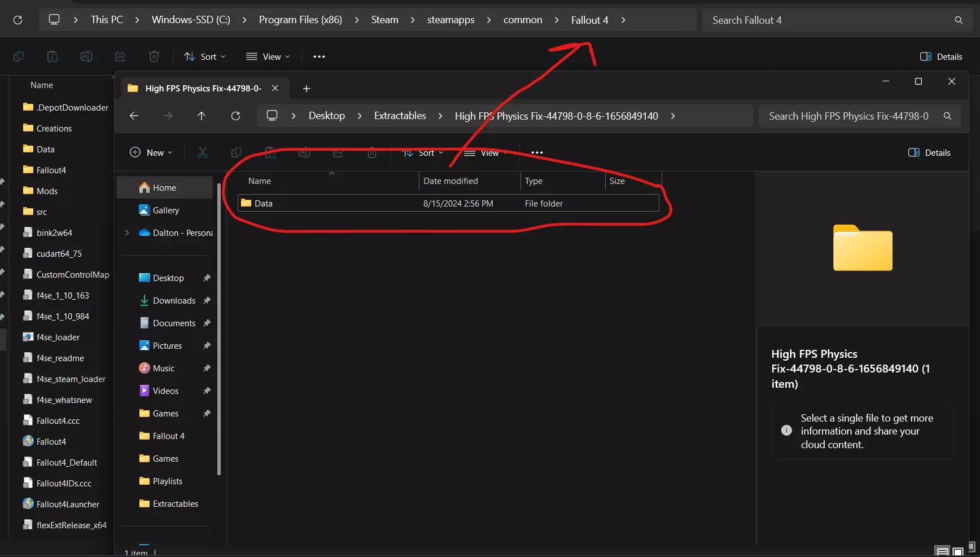
Task: Open Downloads in navigation pane
Action: [165, 300]
